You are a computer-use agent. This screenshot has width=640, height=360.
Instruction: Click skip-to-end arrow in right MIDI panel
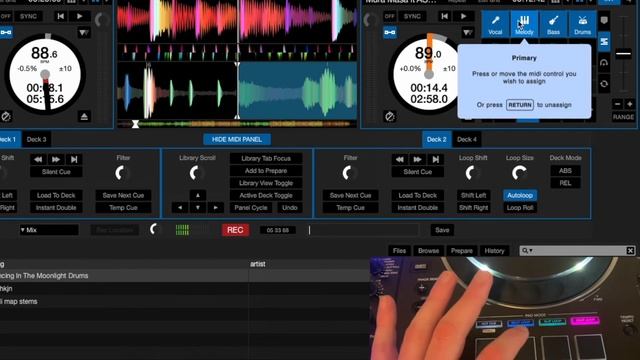coord(436,159)
